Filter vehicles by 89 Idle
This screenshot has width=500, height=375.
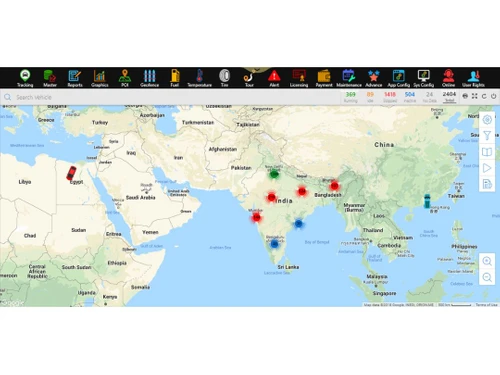click(x=370, y=97)
